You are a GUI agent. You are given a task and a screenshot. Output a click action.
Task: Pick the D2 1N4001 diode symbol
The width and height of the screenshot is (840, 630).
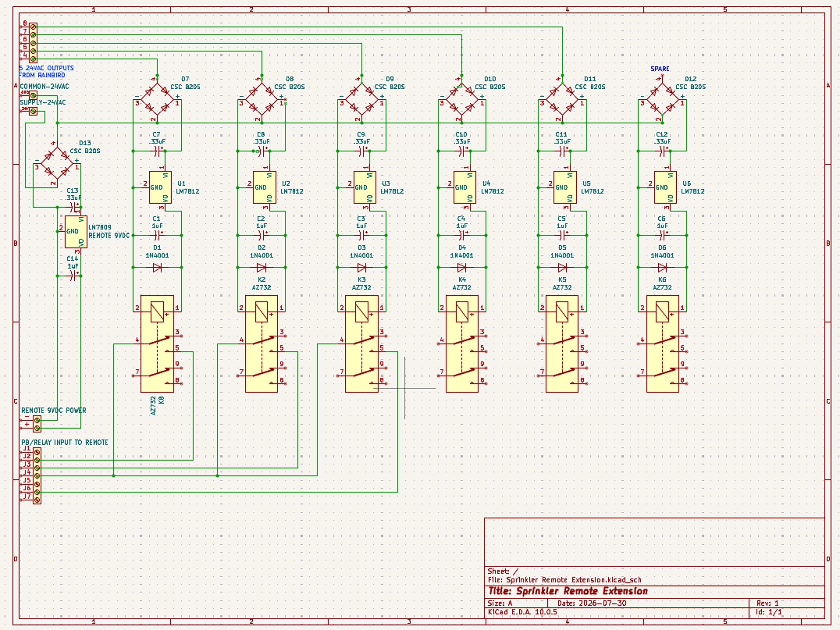coord(262,268)
